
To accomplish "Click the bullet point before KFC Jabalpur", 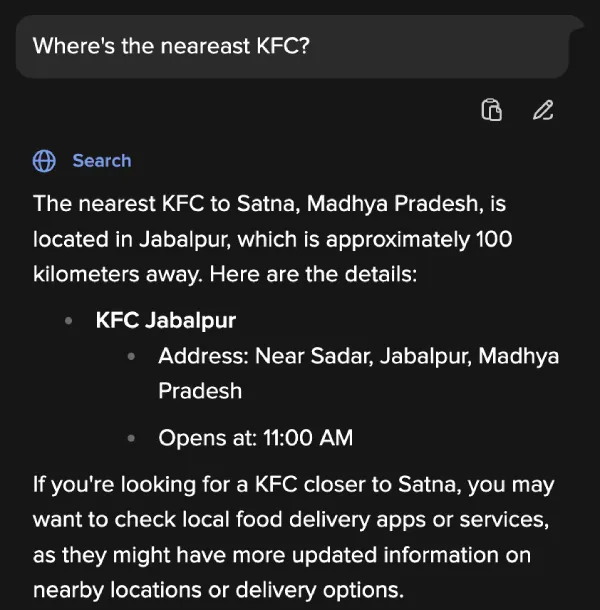I will 68,321.
